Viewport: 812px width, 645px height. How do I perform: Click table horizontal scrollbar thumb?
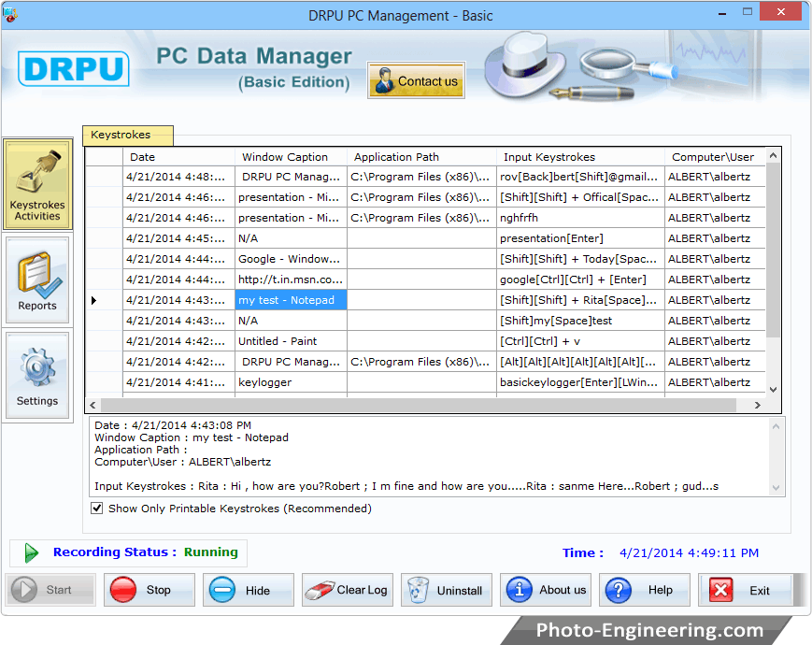419,405
